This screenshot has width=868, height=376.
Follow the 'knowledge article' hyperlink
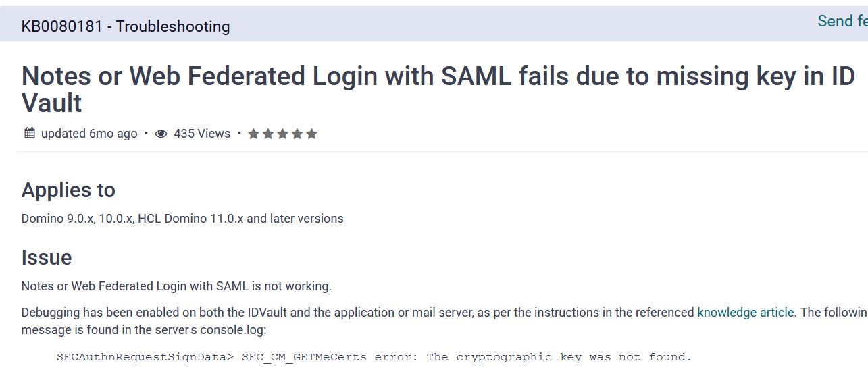(745, 313)
